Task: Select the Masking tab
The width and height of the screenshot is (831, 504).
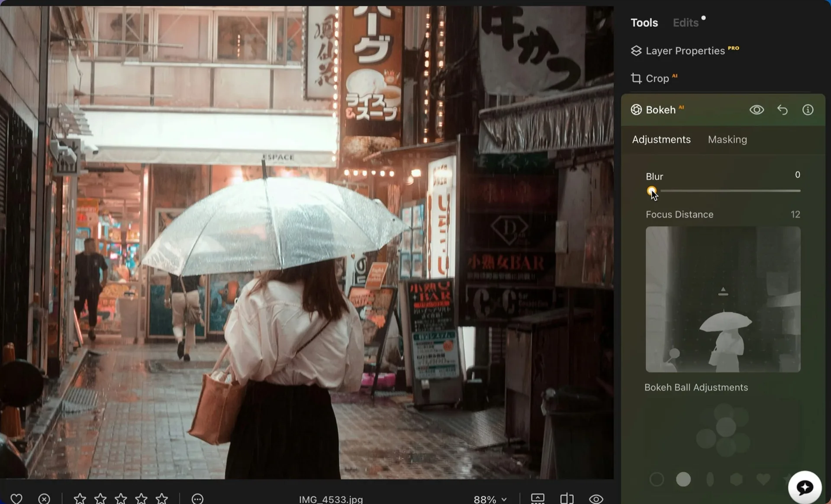Action: pyautogui.click(x=727, y=139)
